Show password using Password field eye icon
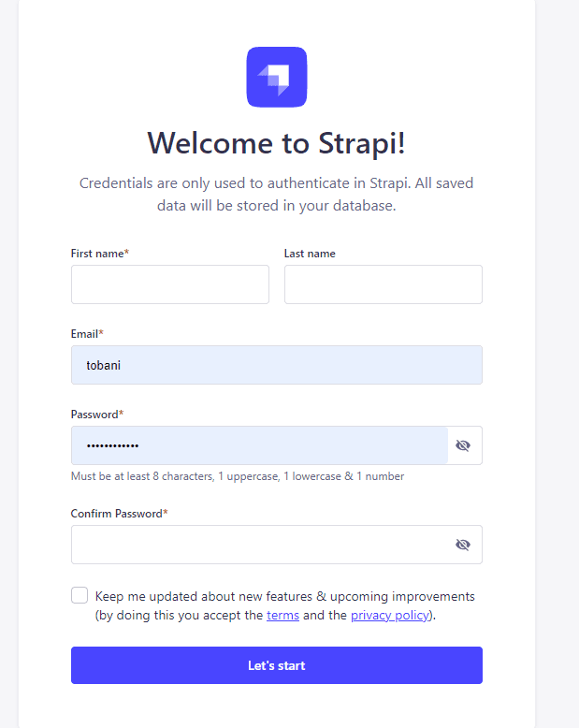This screenshot has height=728, width=579. pos(463,445)
